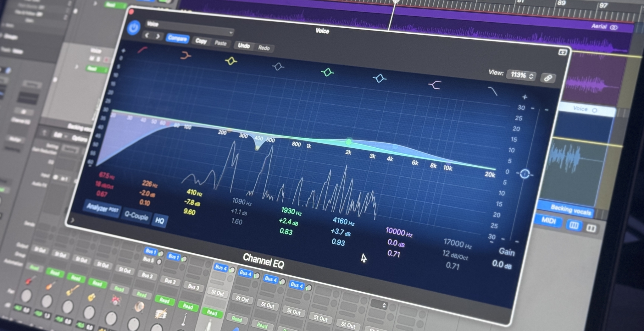Click the 10000 Hz frequency value
This screenshot has width=644, height=331.
(399, 232)
